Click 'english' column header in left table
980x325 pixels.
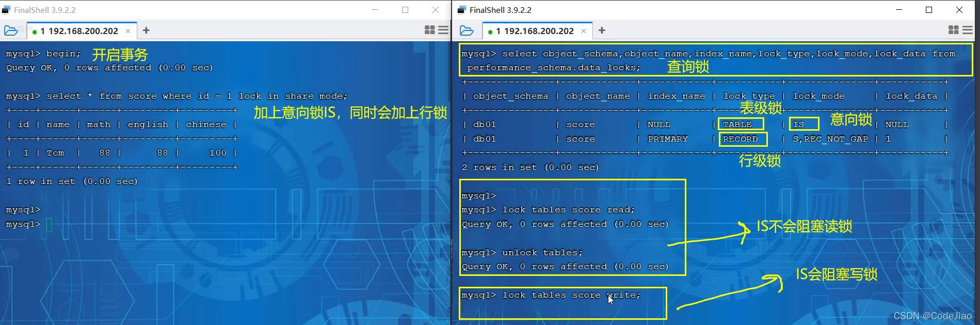(148, 125)
